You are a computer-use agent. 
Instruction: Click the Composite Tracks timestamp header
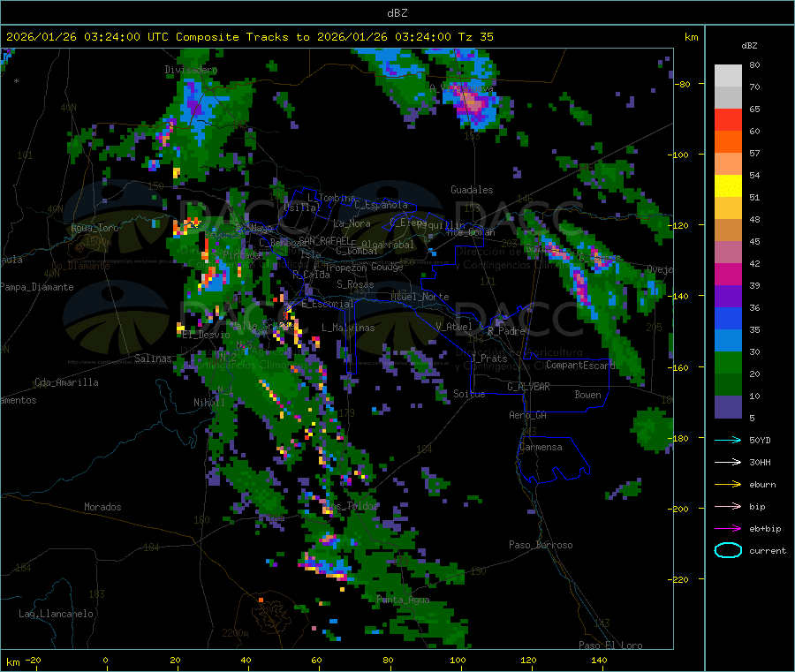pos(249,36)
